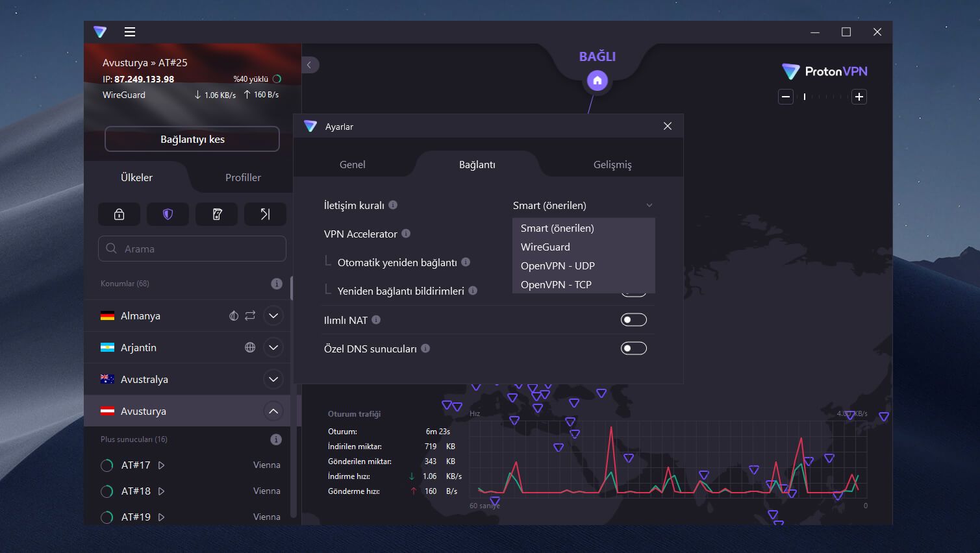Click info icon beside Yeniden bağlantı bildirimleri
Image resolution: width=980 pixels, height=553 pixels.
coord(473,291)
